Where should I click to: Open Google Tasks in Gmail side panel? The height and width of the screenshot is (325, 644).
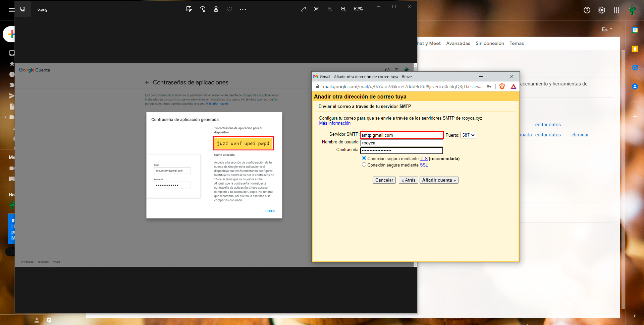635,68
